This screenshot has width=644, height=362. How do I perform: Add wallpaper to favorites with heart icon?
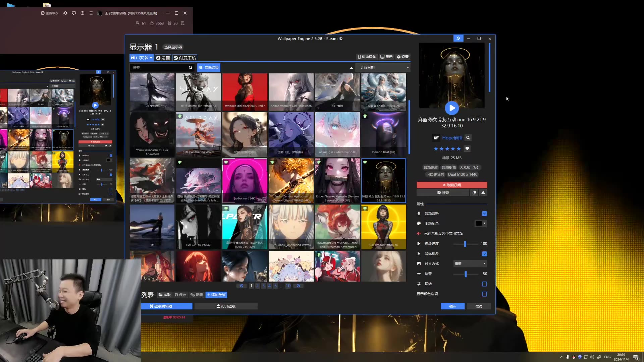[x=467, y=148]
